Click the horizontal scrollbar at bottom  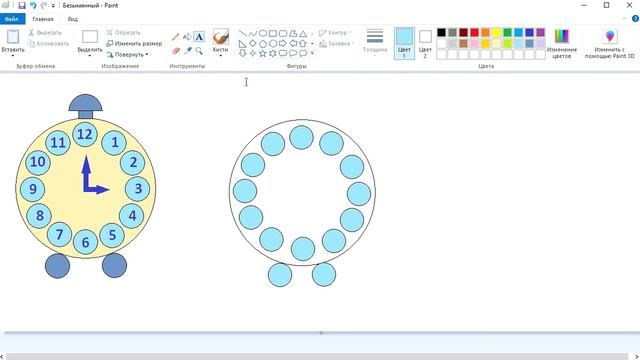tap(317, 357)
